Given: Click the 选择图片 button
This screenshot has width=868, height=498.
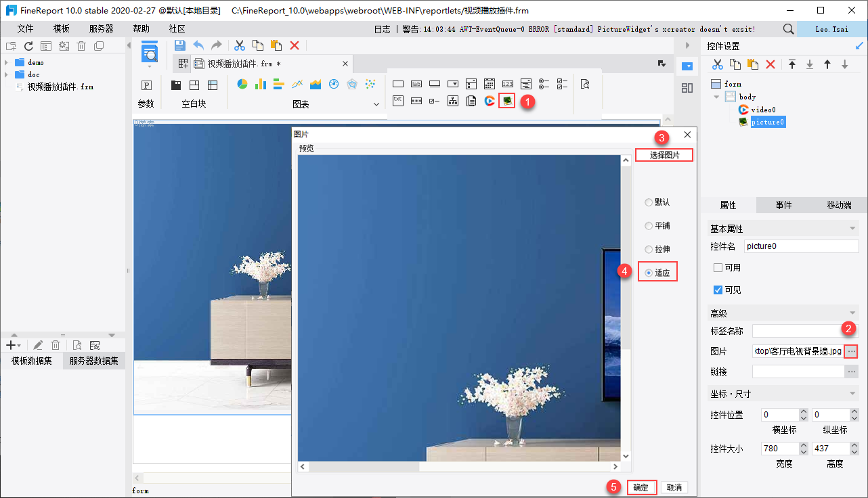Looking at the screenshot, I should (x=665, y=155).
